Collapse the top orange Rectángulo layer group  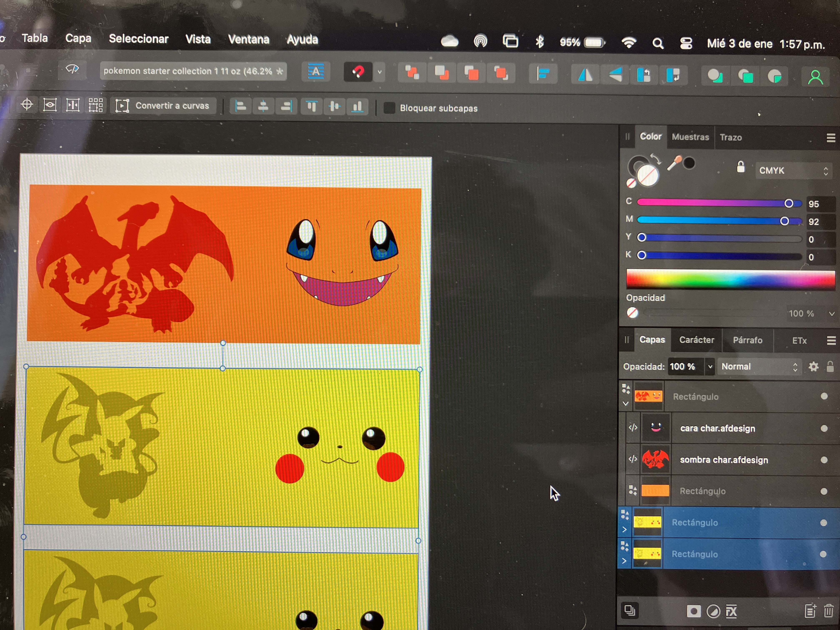coord(625,403)
